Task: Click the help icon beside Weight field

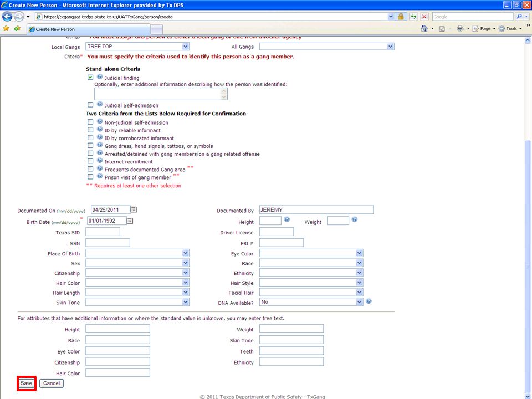Action: [355, 219]
